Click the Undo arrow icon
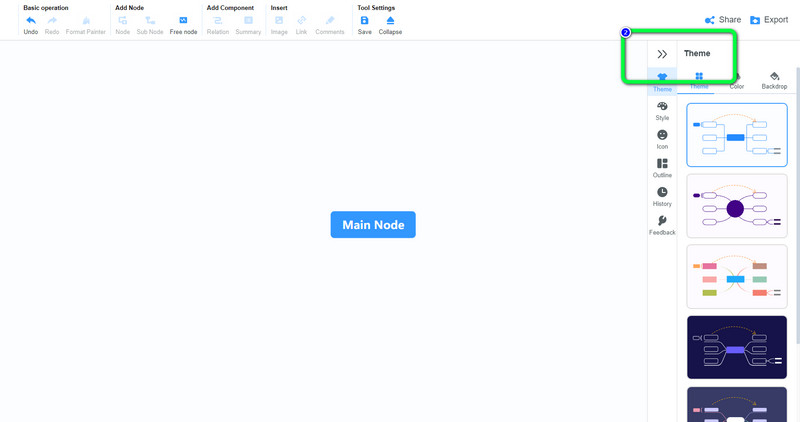Viewport: 800px width, 422px height. pyautogui.click(x=31, y=20)
